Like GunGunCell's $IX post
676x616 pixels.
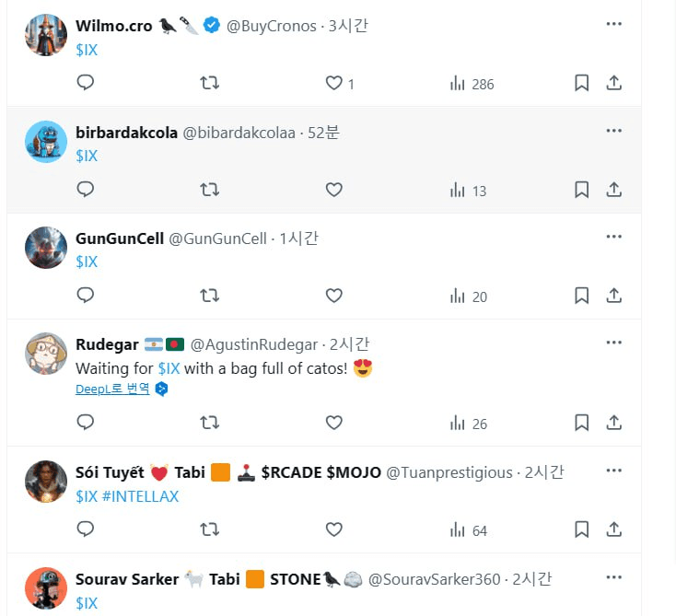click(334, 296)
